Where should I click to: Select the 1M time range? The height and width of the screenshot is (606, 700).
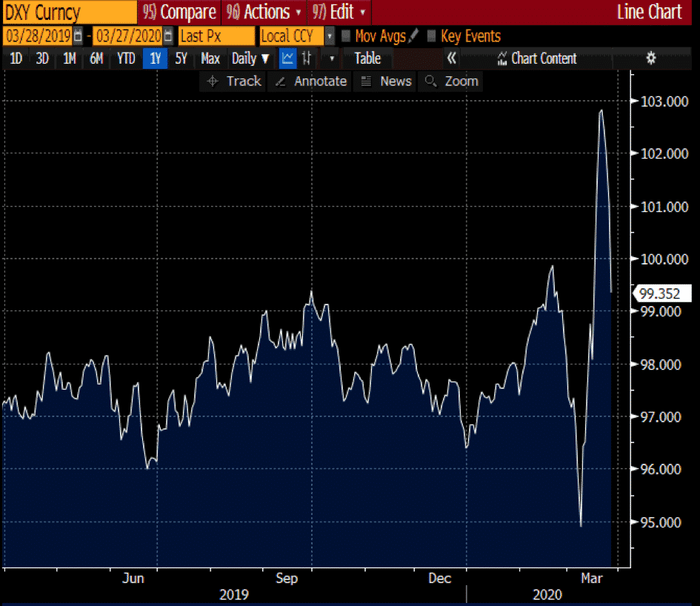pyautogui.click(x=69, y=59)
